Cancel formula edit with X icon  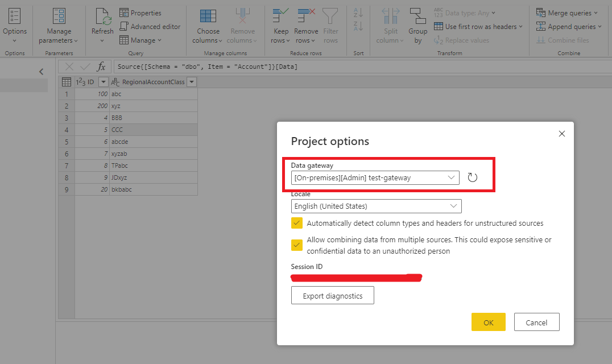[x=69, y=67]
